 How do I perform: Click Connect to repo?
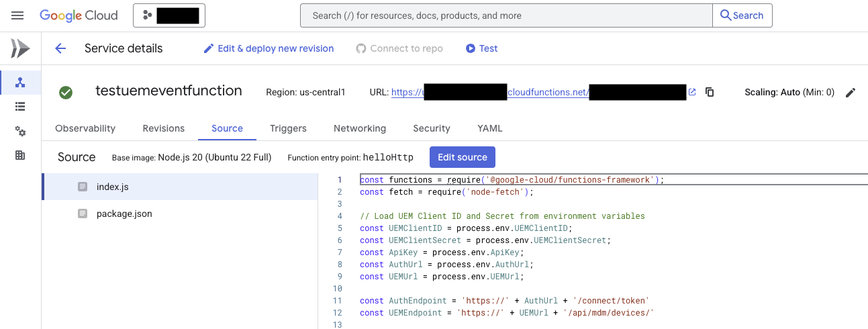coord(399,48)
